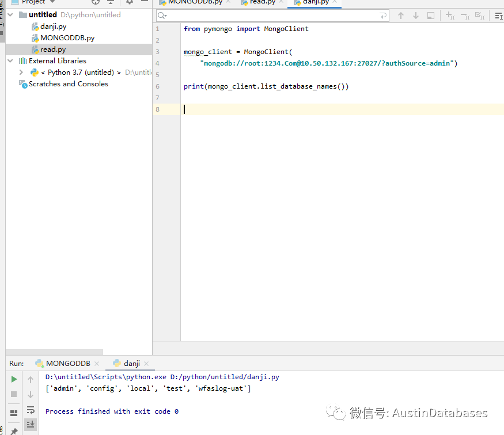
Task: Hide the Project panel with minus icon
Action: pos(145,2)
